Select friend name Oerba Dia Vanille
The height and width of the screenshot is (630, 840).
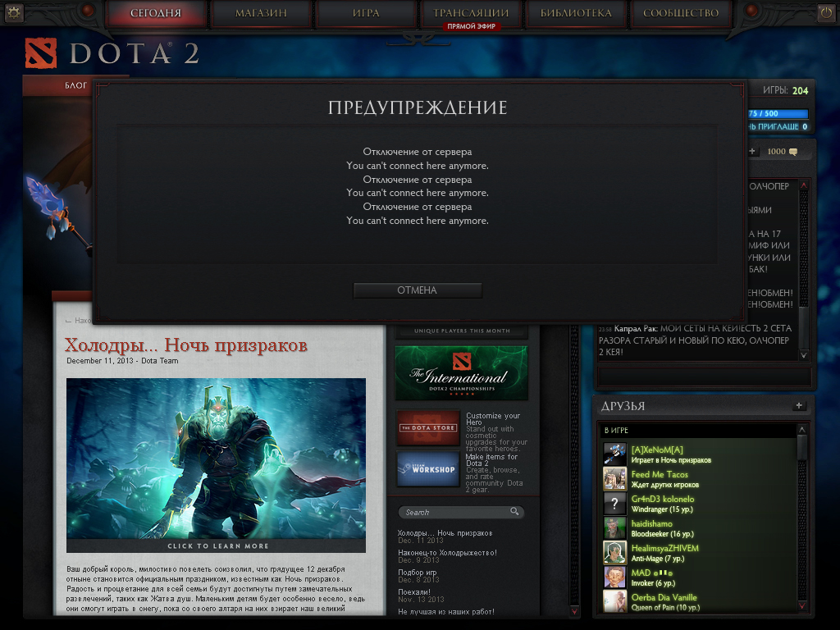(x=664, y=597)
